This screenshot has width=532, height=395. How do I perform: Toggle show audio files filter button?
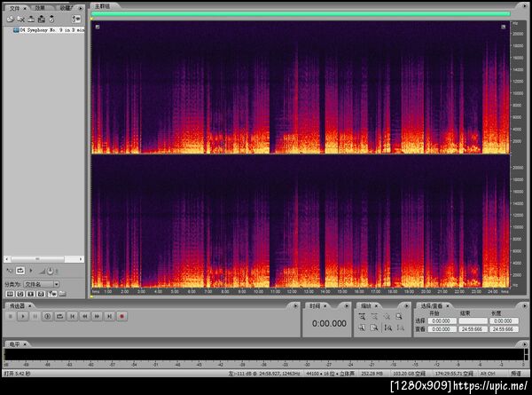(10, 294)
